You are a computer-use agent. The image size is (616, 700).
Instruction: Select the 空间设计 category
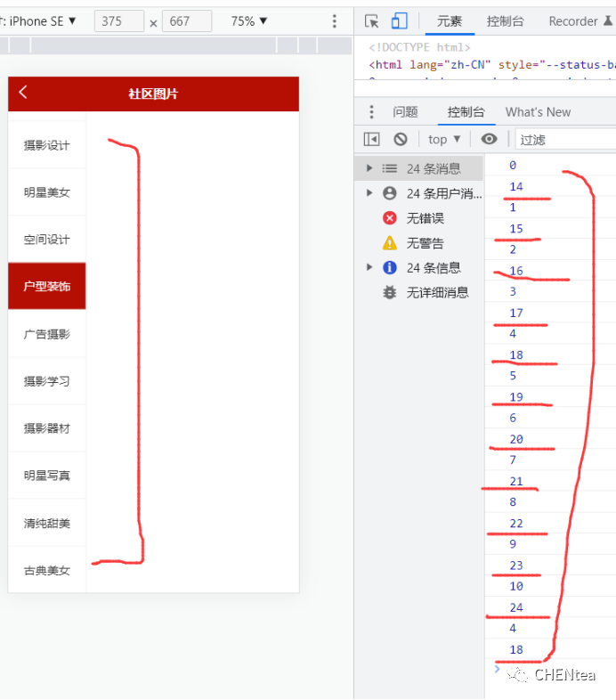[47, 240]
